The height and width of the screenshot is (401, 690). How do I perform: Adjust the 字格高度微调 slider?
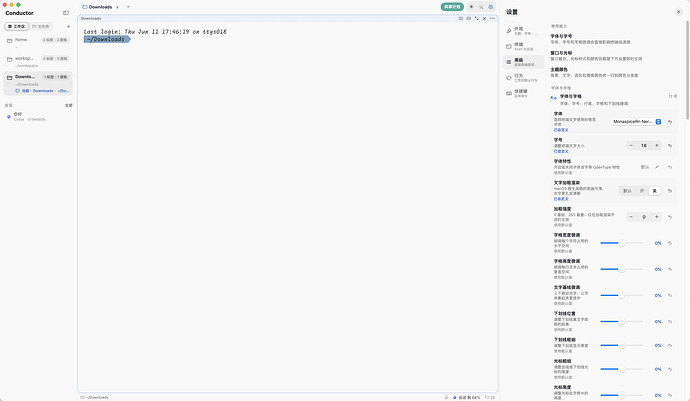point(621,269)
